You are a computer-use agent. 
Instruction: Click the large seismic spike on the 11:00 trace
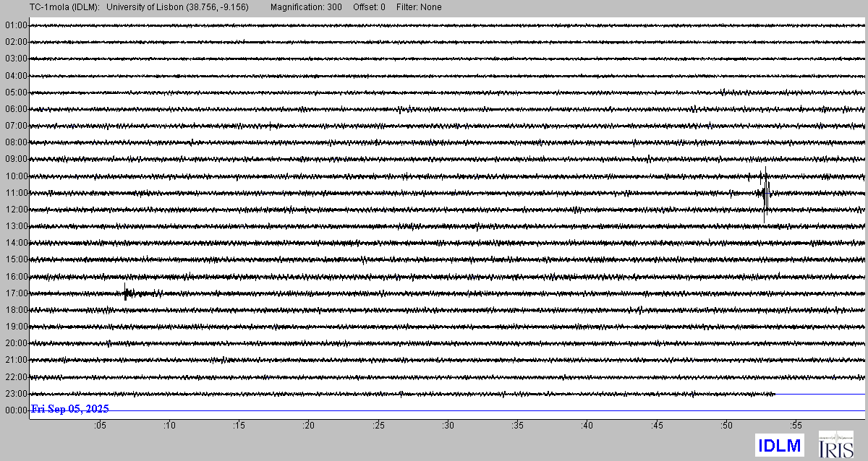[765, 192]
